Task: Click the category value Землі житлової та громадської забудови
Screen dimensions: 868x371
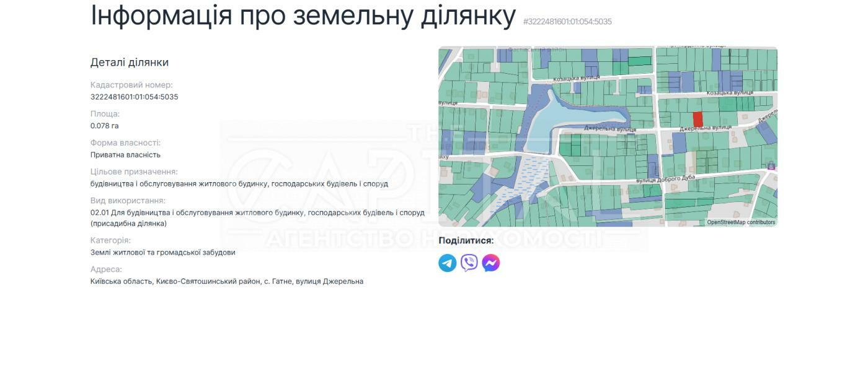Action: point(163,252)
